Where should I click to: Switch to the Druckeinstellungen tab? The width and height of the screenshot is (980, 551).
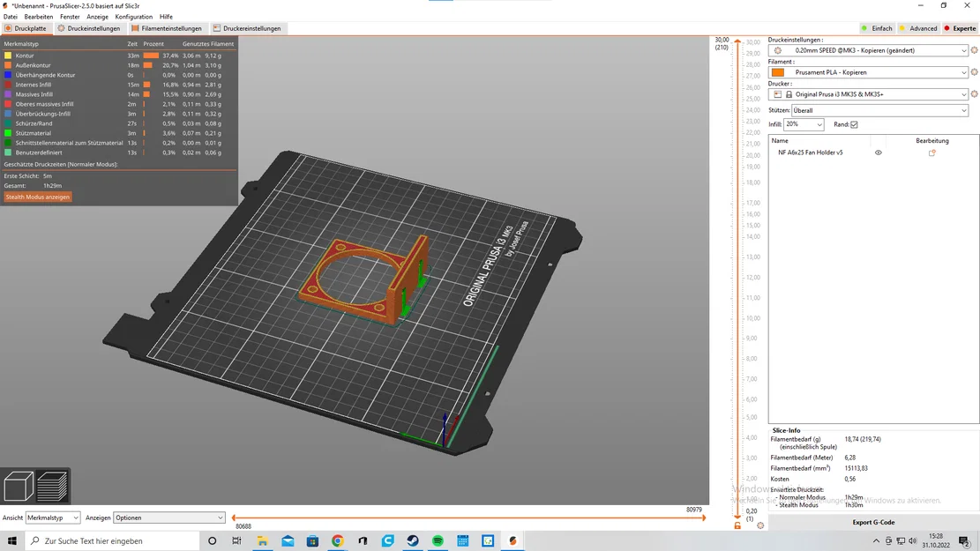pyautogui.click(x=89, y=28)
